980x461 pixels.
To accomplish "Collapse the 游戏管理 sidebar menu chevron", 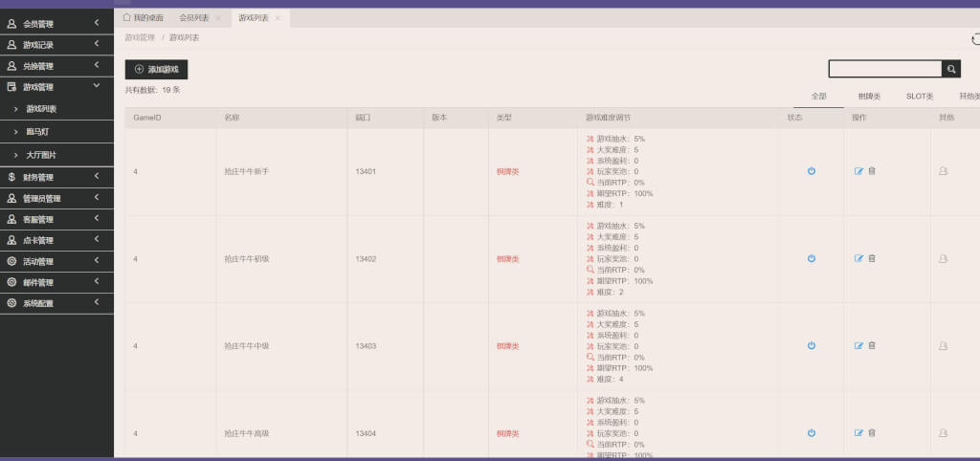I will tap(97, 85).
